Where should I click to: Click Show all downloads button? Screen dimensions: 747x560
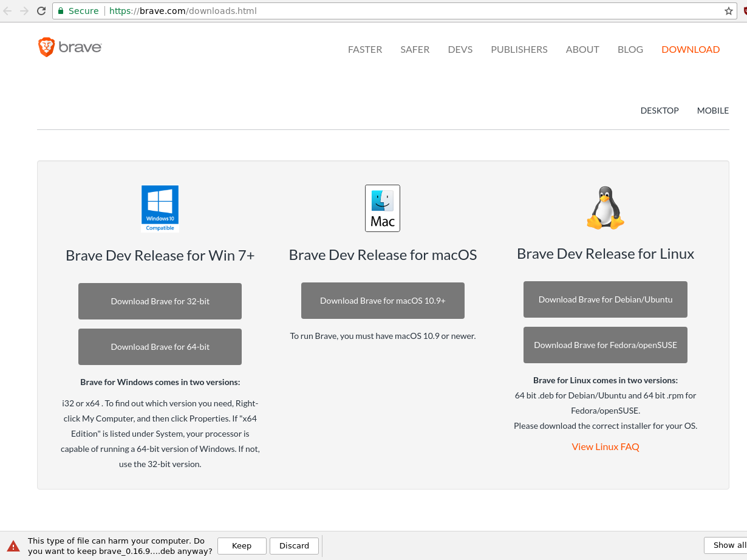click(x=726, y=545)
